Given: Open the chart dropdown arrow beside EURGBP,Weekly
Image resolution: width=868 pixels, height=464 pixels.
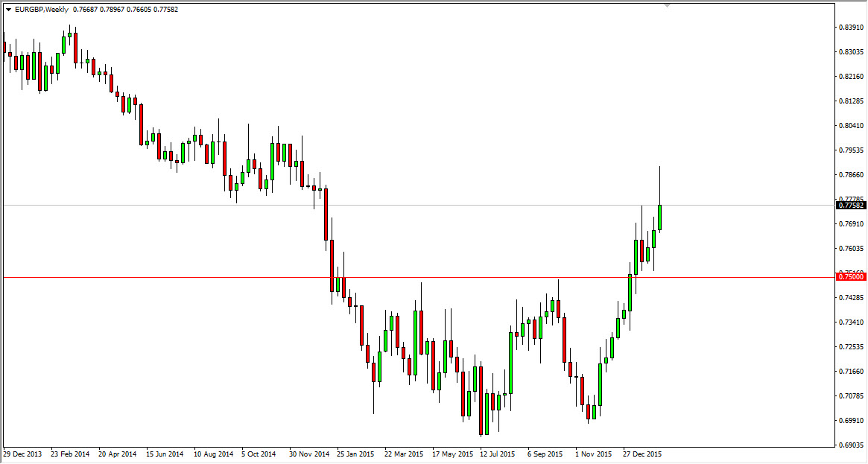Looking at the screenshot, I should click(x=7, y=10).
